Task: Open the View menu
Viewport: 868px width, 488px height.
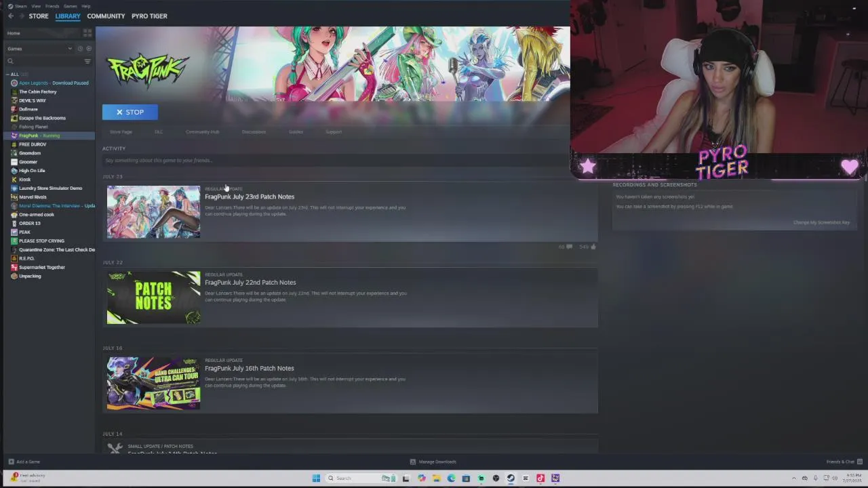Action: pyautogui.click(x=36, y=6)
